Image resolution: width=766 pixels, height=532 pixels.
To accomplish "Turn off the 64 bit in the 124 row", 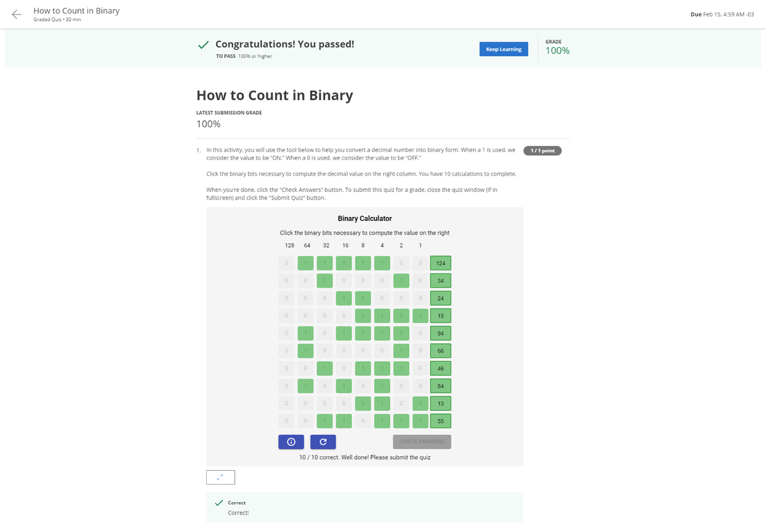I will [305, 263].
